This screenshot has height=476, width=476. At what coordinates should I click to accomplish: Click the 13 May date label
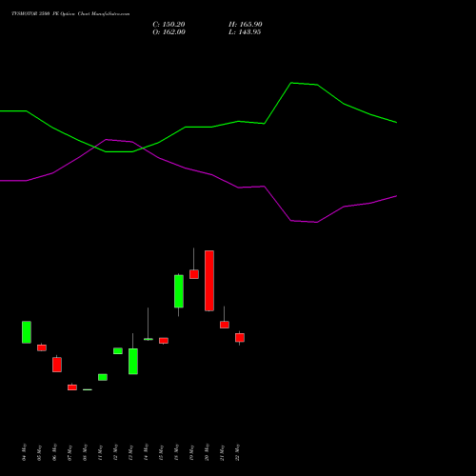coord(131,452)
